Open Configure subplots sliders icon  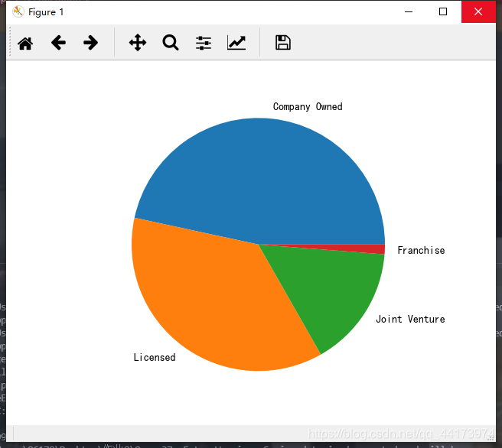point(204,43)
